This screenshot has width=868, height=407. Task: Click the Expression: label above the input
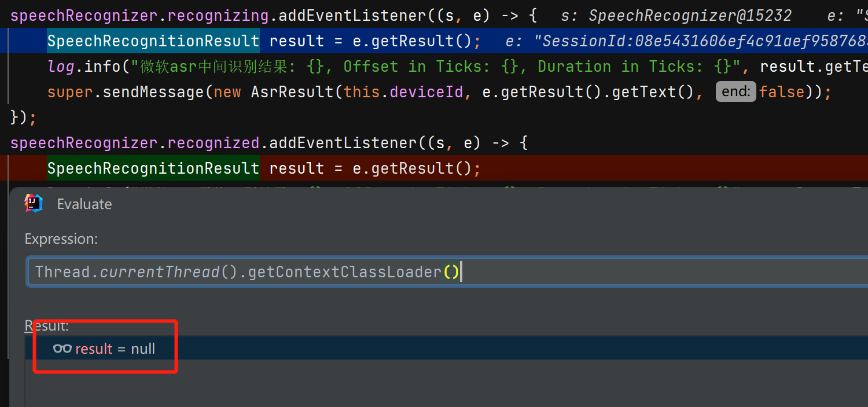point(61,239)
